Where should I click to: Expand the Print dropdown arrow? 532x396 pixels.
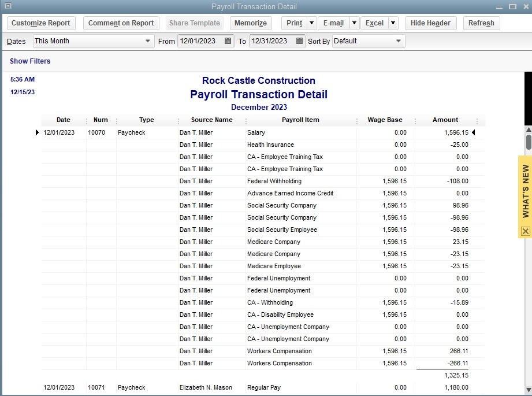[311, 23]
